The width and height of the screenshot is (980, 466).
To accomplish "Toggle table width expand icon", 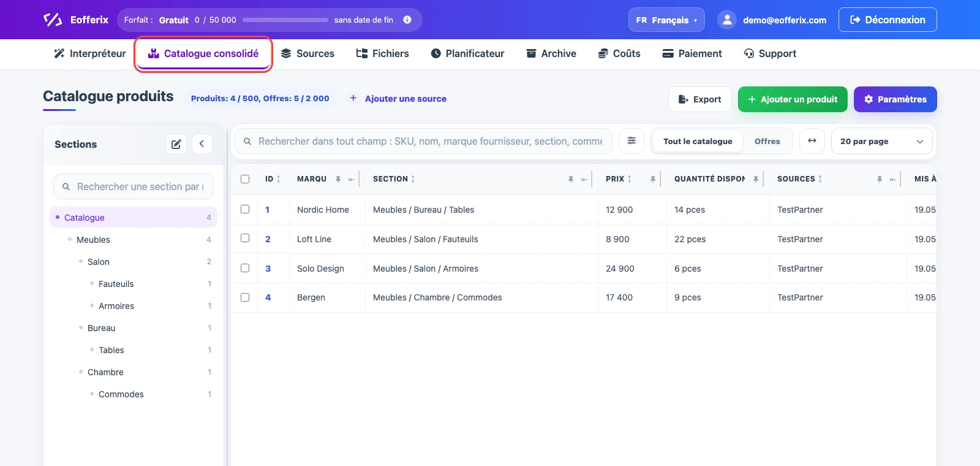I will (812, 141).
